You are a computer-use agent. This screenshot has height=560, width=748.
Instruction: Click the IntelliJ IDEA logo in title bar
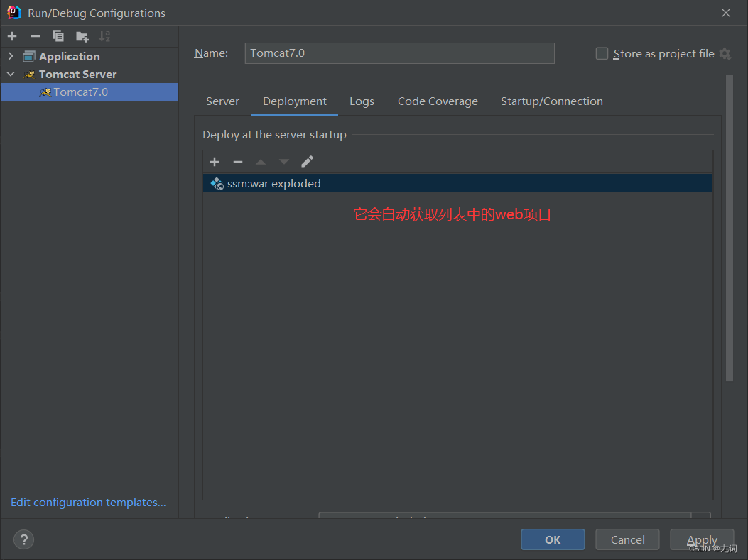(13, 12)
